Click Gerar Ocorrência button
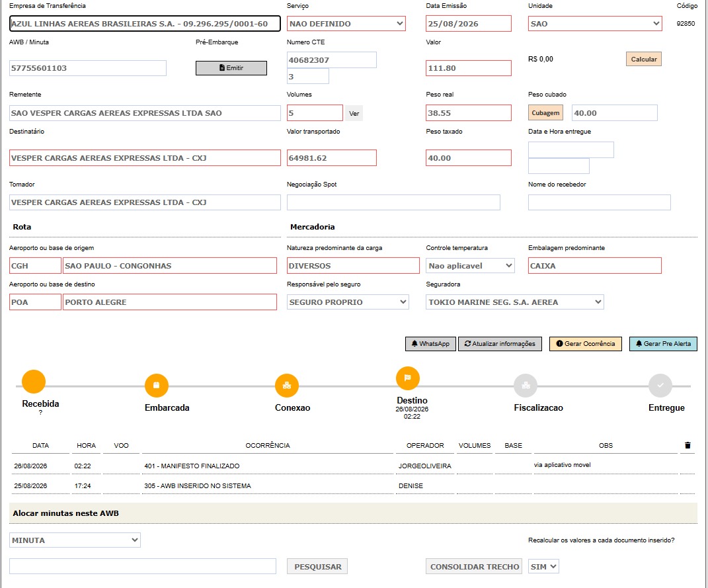708x588 pixels. (x=586, y=344)
